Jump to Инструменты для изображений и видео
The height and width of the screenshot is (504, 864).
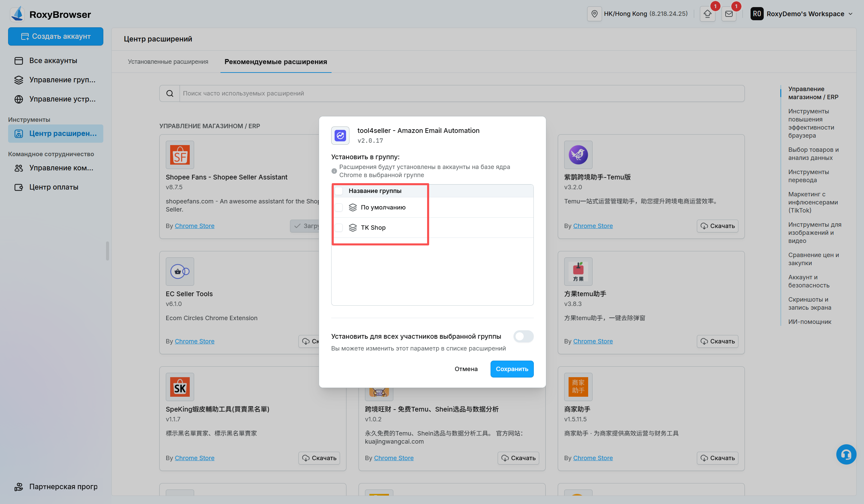(815, 233)
